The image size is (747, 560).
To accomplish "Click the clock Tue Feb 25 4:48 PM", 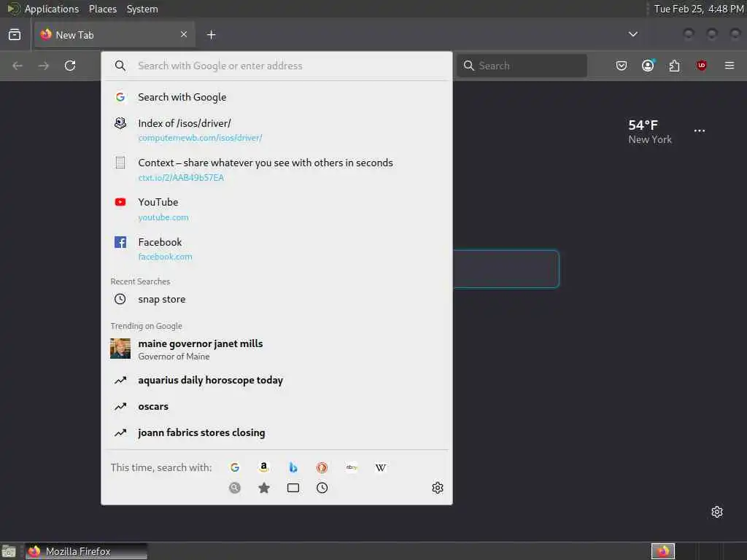I will pos(699,9).
